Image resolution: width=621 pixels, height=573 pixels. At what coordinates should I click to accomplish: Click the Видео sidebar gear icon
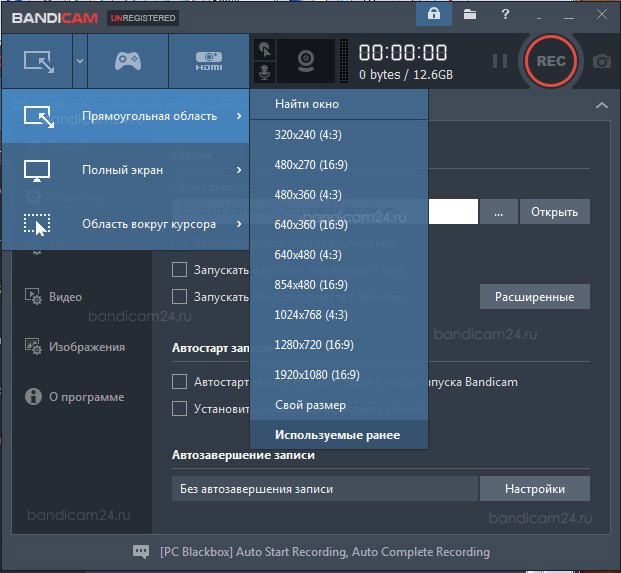33,296
